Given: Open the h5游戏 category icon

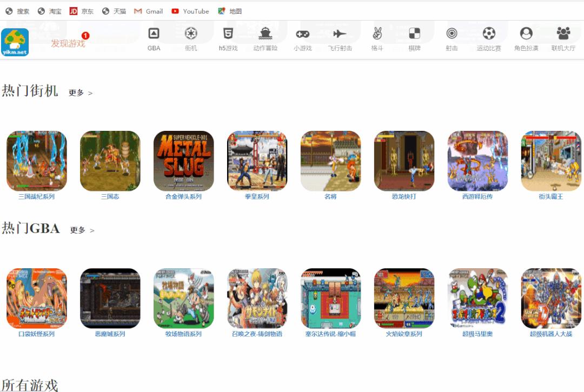Looking at the screenshot, I should click(x=228, y=34).
